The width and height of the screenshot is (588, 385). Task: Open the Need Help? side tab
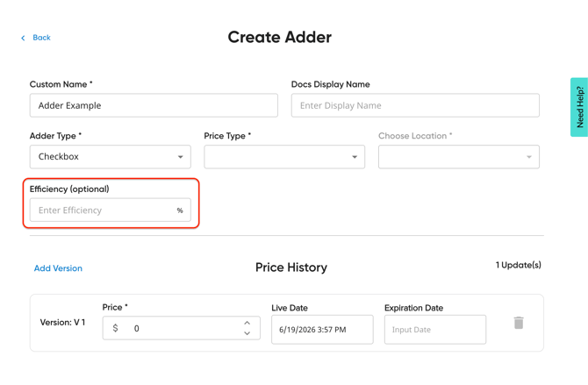(579, 107)
